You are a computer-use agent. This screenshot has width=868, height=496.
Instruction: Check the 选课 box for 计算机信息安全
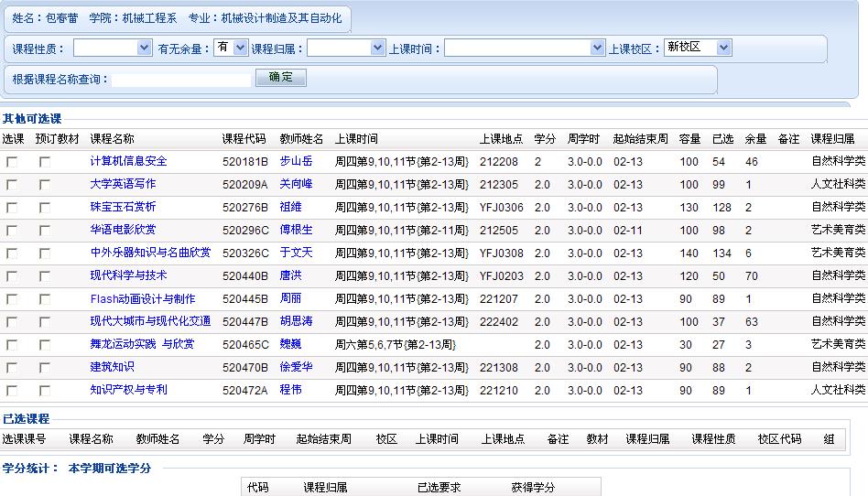pos(12,162)
